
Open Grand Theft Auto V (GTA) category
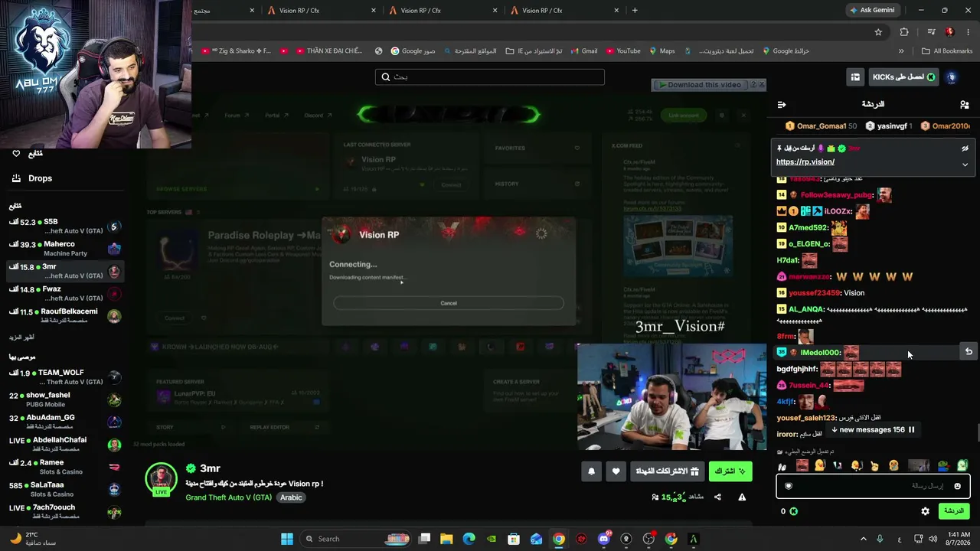tap(229, 497)
